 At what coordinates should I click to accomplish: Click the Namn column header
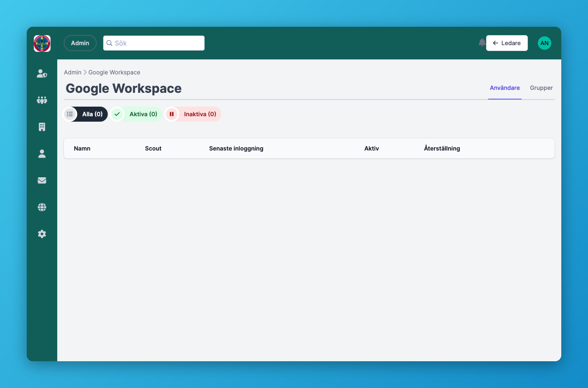click(x=82, y=148)
